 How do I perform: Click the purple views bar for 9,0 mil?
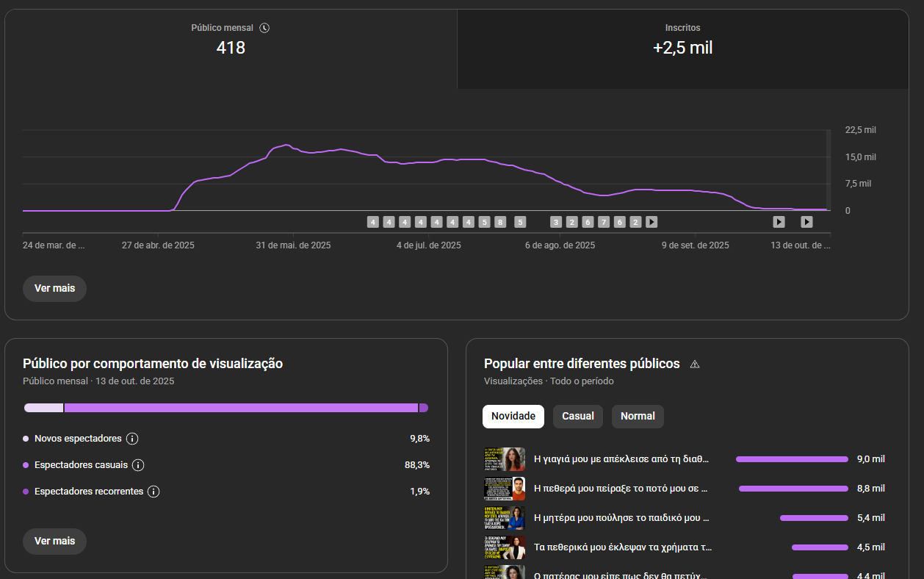(792, 459)
